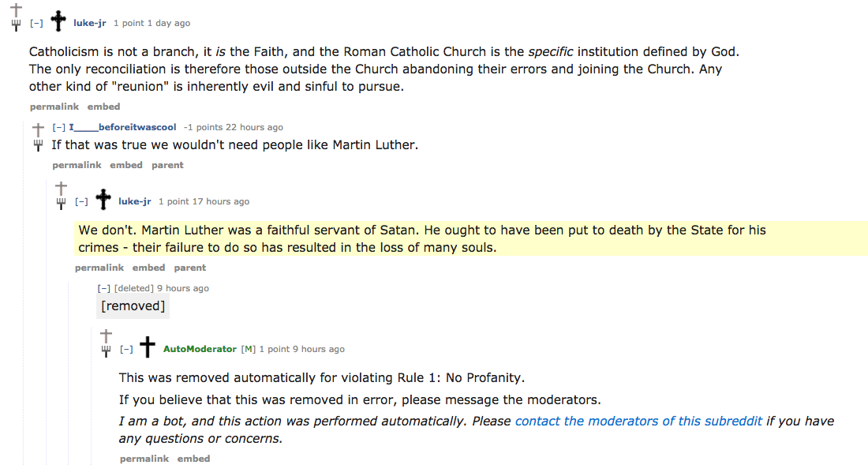Open luke-jr's profile from top comment
Image resolution: width=868 pixels, height=476 pixels.
90,23
